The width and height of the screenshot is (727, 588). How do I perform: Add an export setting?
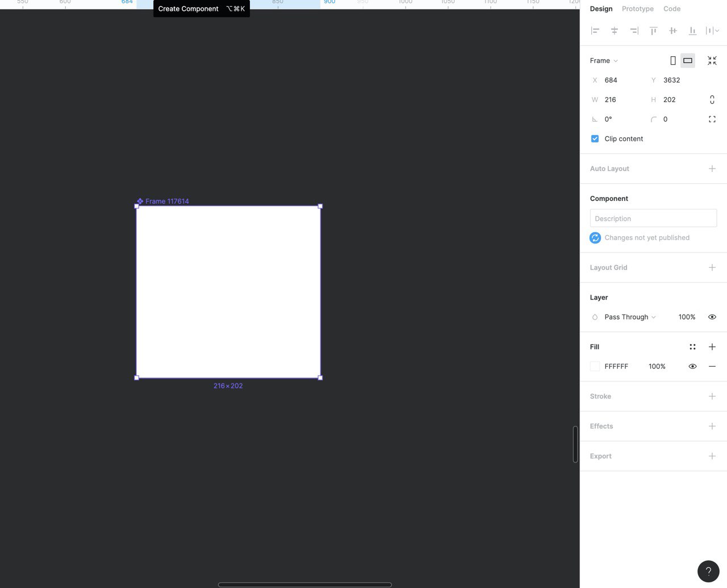[712, 456]
